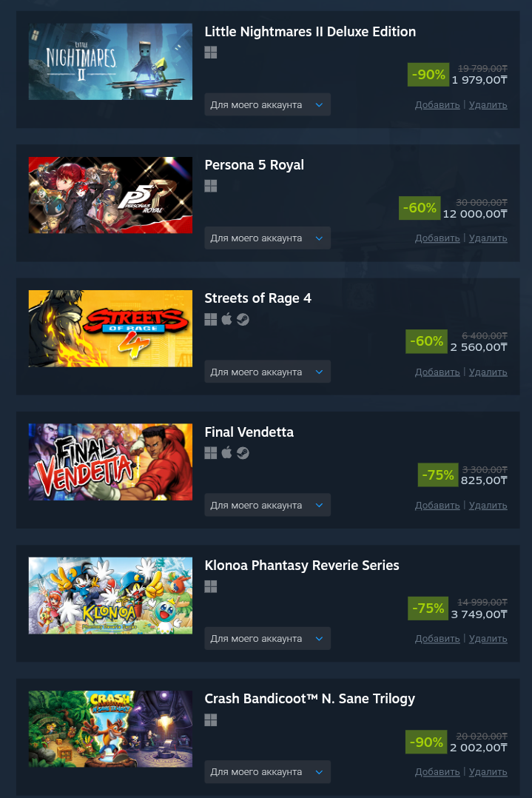Open Crash Bandicoot N. Sane Trilogy title
Image resolution: width=532 pixels, height=798 pixels.
point(310,699)
